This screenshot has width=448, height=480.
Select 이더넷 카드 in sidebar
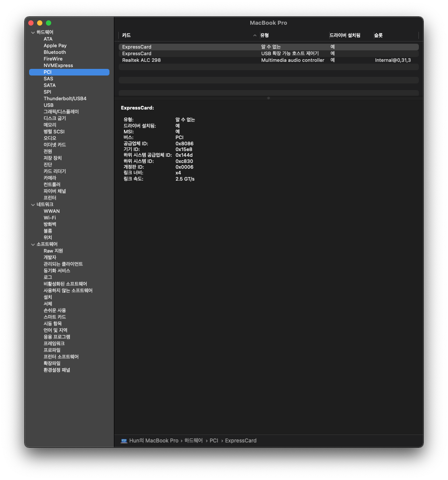pyautogui.click(x=55, y=145)
